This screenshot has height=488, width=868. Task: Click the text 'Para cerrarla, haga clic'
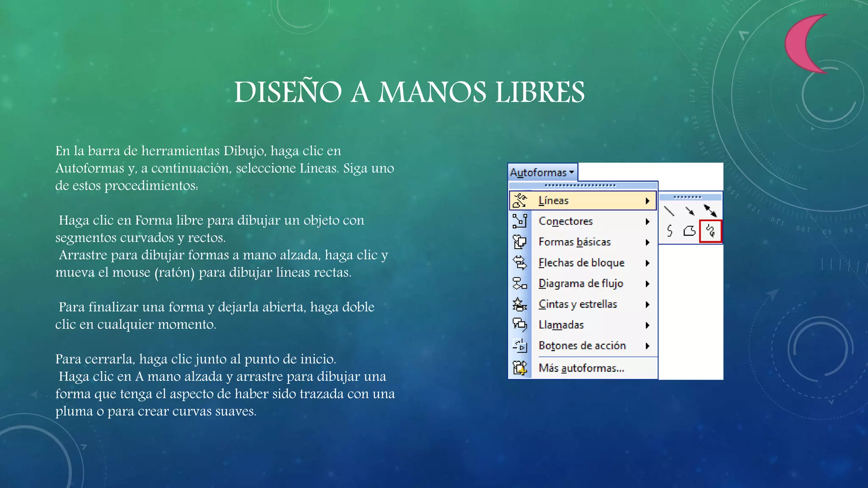pos(195,359)
